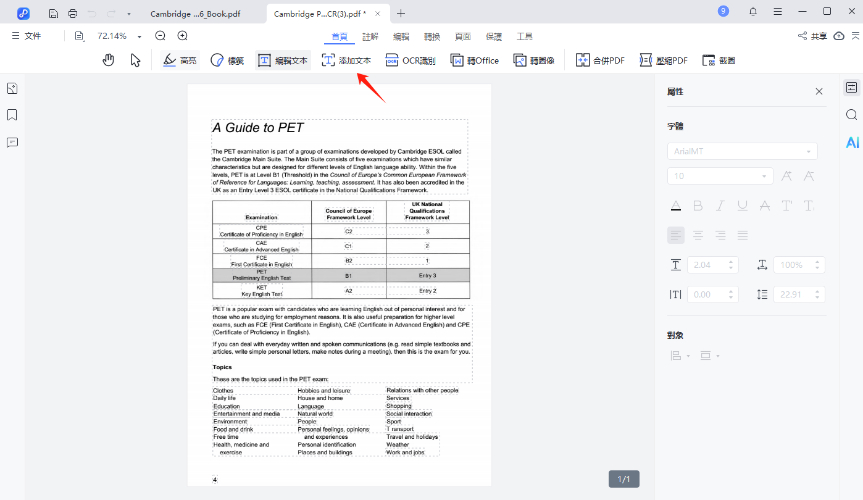Click the 2.04 spacing value field
863x500 pixels.
(713, 265)
